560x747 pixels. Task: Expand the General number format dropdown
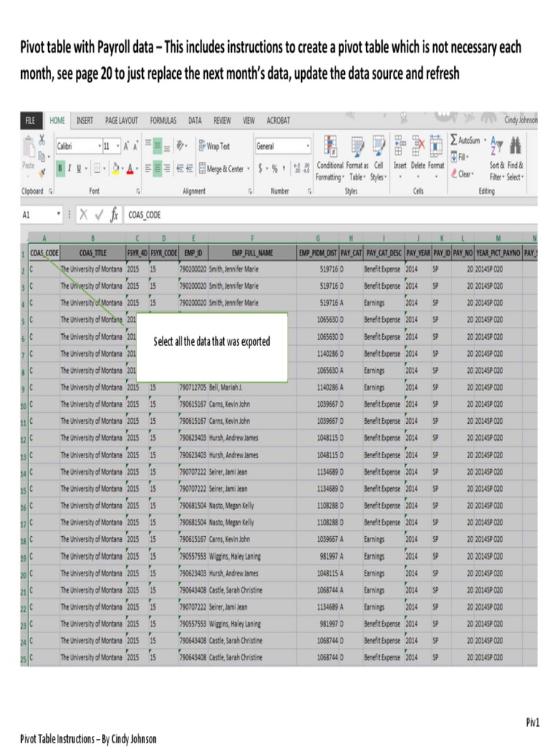308,147
